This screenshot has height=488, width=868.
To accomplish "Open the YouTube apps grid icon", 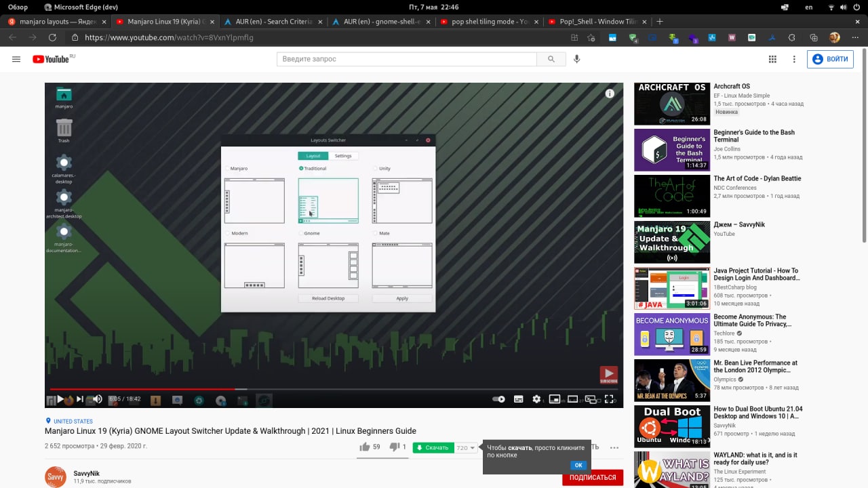I will [x=772, y=59].
